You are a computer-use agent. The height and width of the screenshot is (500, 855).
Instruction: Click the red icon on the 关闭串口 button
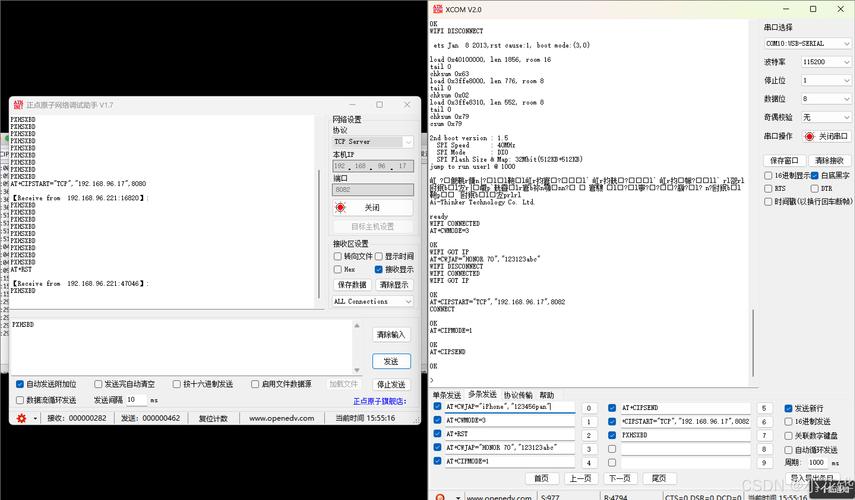(x=809, y=136)
